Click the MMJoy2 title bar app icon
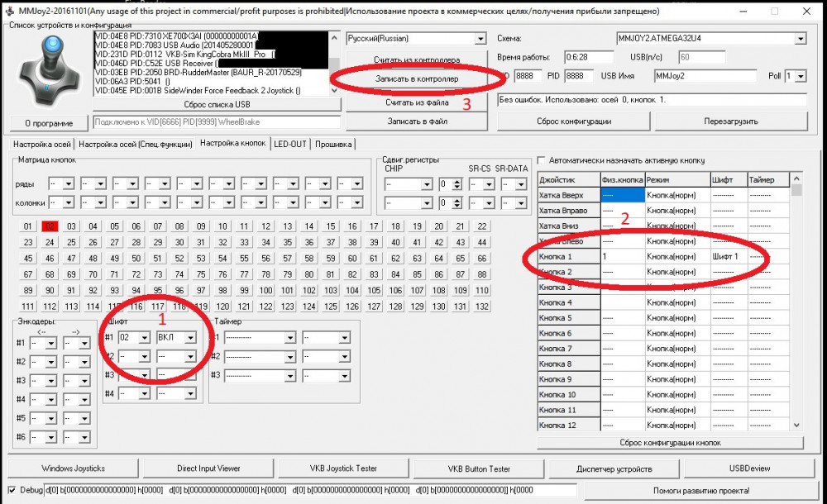827x504 pixels. coord(10,11)
